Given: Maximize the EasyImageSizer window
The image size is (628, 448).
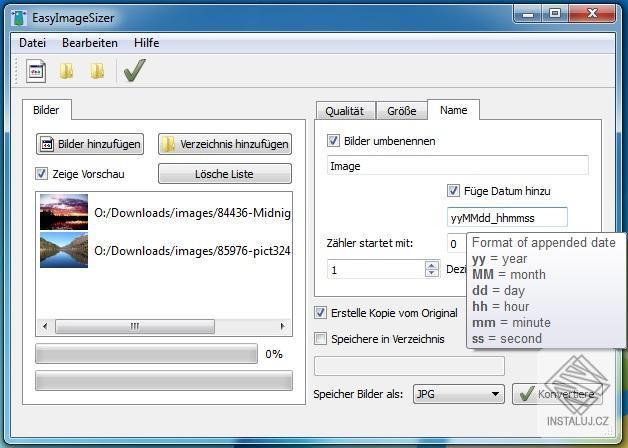Looking at the screenshot, I should point(555,14).
